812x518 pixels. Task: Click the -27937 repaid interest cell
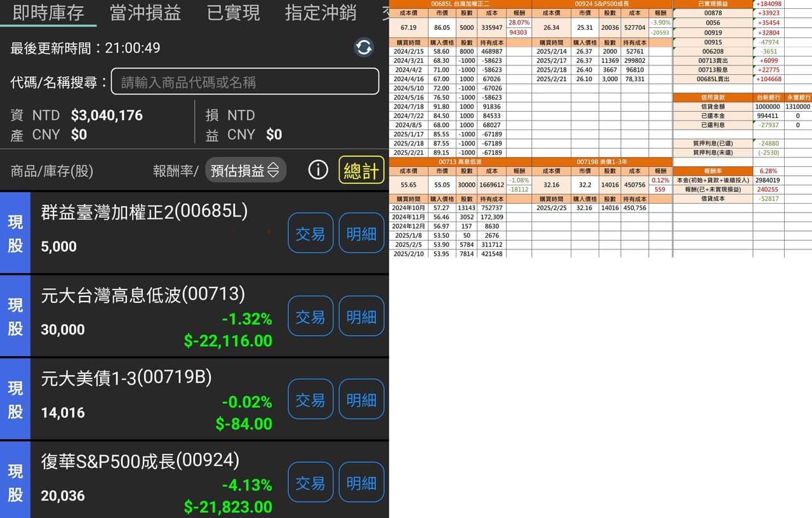tap(769, 125)
